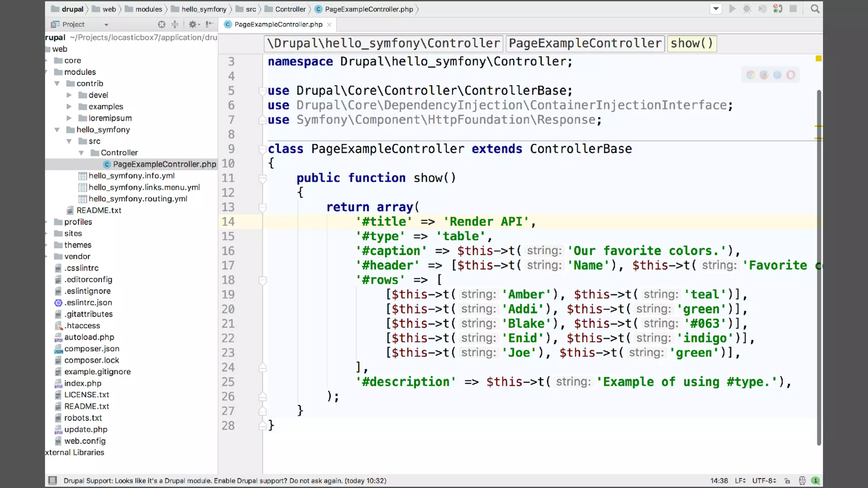Image resolution: width=868 pixels, height=488 pixels.
Task: Open Search Everywhere magnifier
Action: click(x=815, y=9)
